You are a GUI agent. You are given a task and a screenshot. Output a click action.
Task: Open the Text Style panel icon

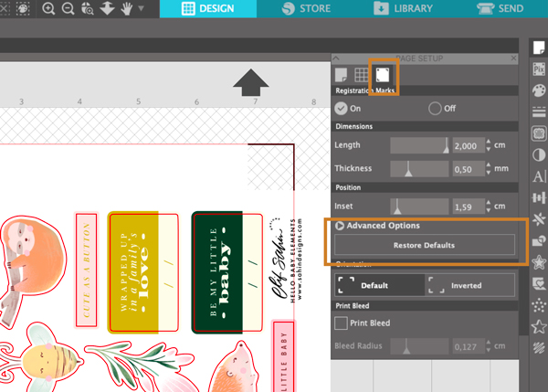[539, 176]
